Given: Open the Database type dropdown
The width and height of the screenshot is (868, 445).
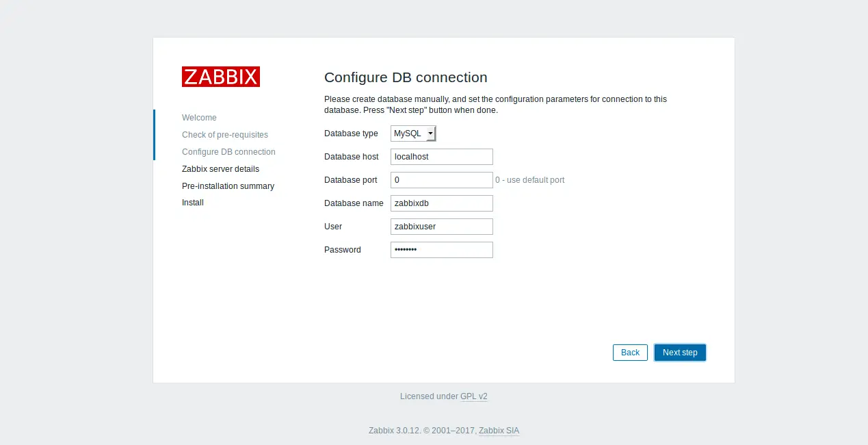Looking at the screenshot, I should [413, 133].
